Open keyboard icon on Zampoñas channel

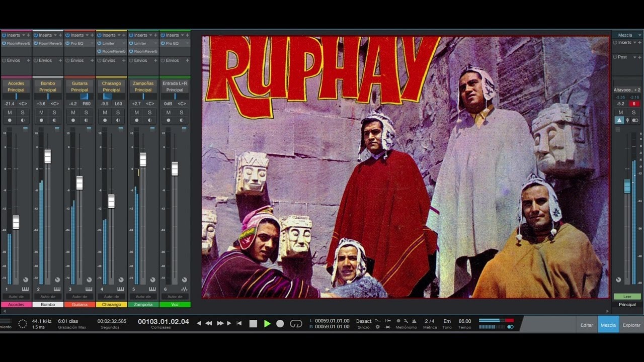click(152, 289)
